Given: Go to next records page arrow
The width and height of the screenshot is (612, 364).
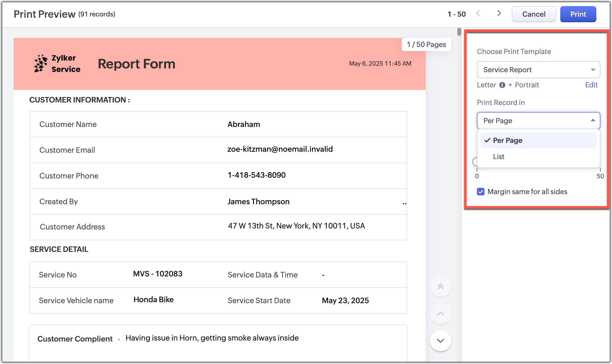Looking at the screenshot, I should tap(499, 14).
